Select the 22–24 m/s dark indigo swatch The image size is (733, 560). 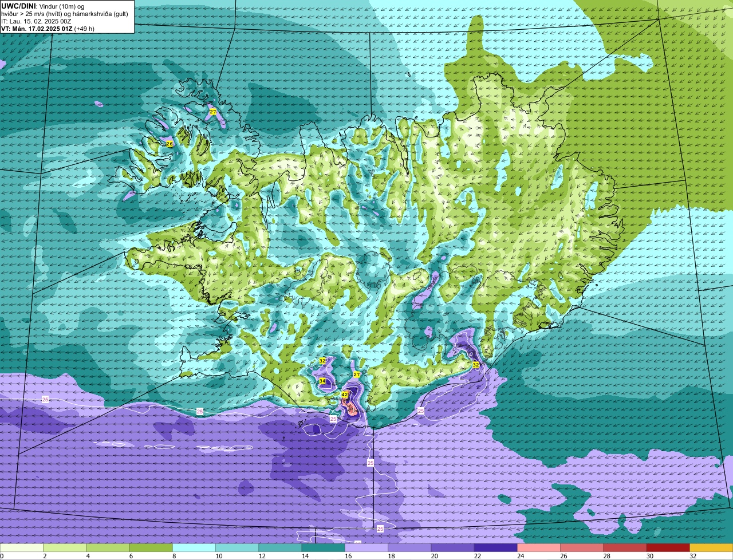pyautogui.click(x=496, y=547)
